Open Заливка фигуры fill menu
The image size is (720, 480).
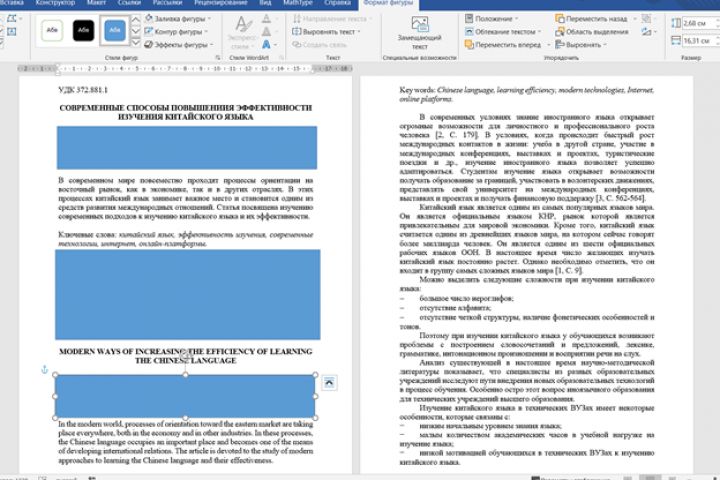click(x=178, y=19)
